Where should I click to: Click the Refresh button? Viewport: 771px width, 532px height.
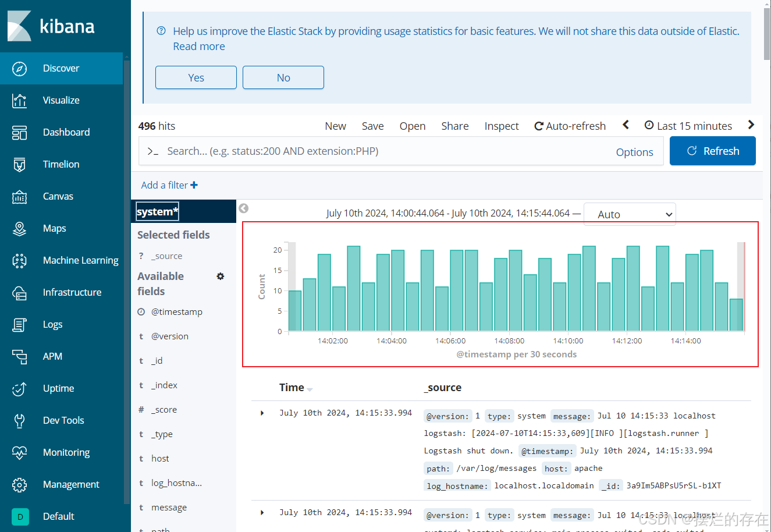point(713,151)
